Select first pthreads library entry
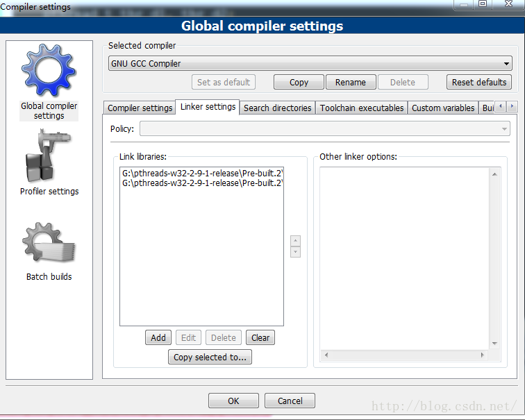The image size is (525, 420). tap(201, 174)
